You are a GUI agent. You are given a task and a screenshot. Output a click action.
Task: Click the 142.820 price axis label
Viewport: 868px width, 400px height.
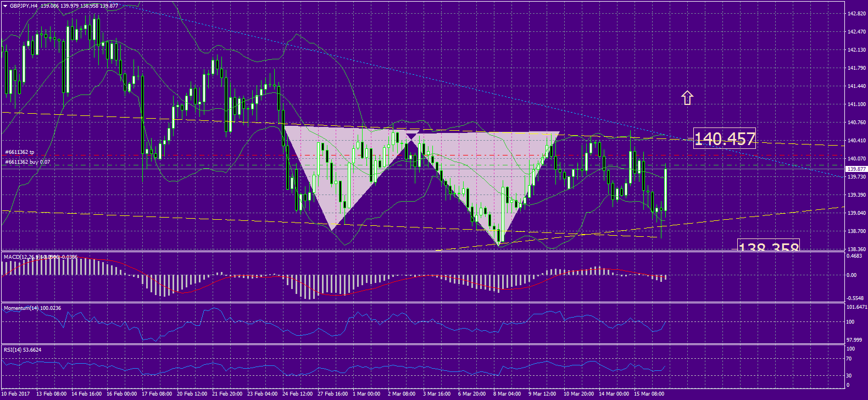tap(856, 14)
